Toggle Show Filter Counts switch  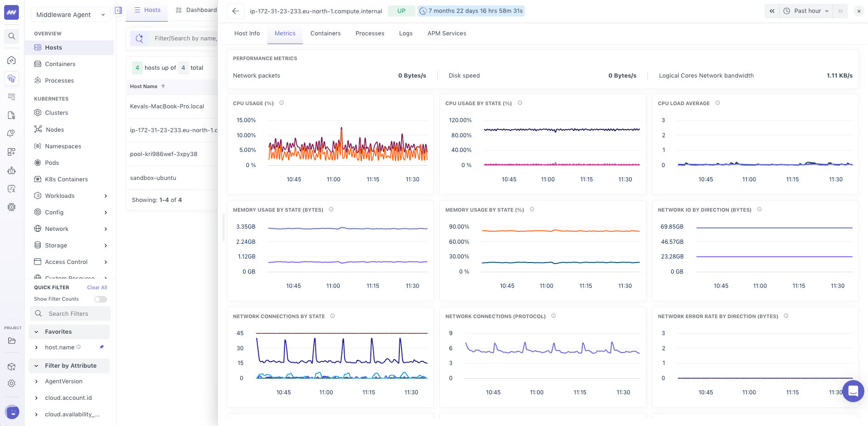click(x=101, y=299)
